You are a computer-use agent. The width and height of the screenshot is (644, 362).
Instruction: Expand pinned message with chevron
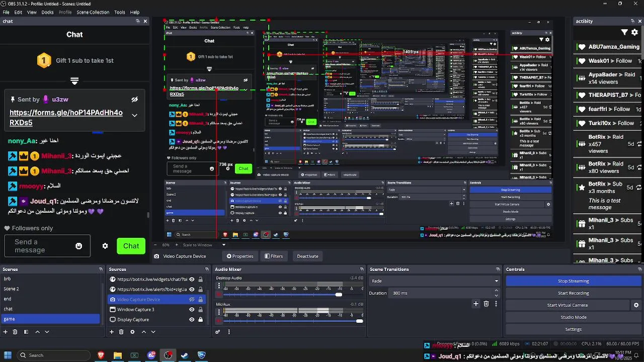click(x=134, y=115)
